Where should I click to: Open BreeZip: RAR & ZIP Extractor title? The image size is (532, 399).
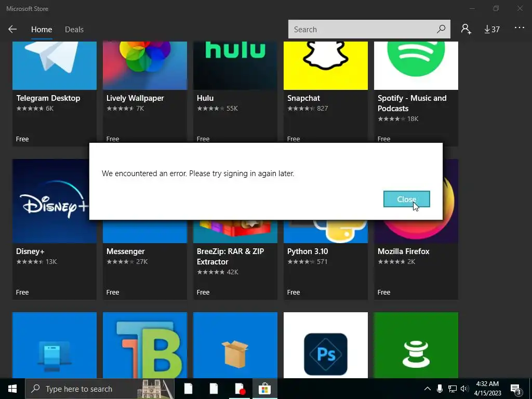click(x=230, y=257)
